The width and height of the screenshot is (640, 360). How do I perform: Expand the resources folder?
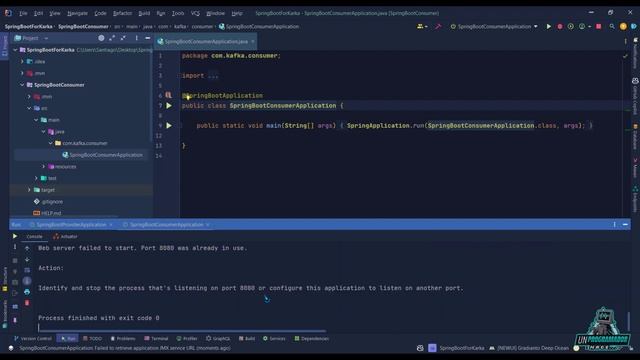click(44, 167)
